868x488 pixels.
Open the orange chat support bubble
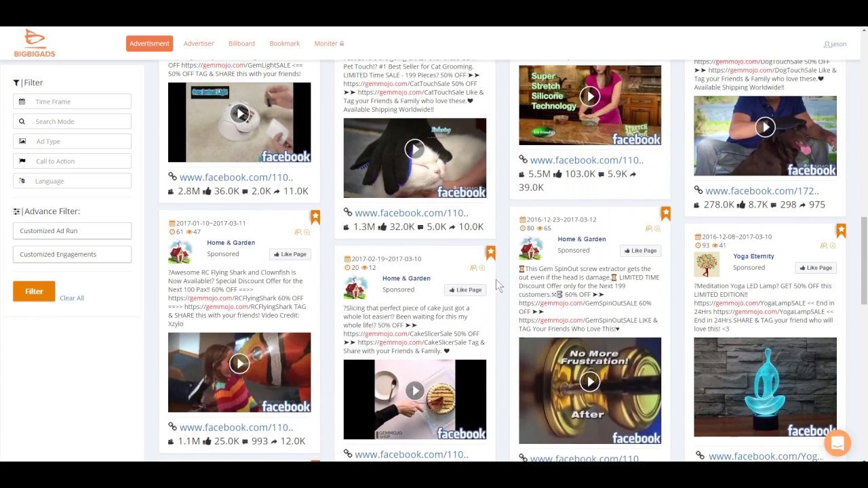(837, 443)
